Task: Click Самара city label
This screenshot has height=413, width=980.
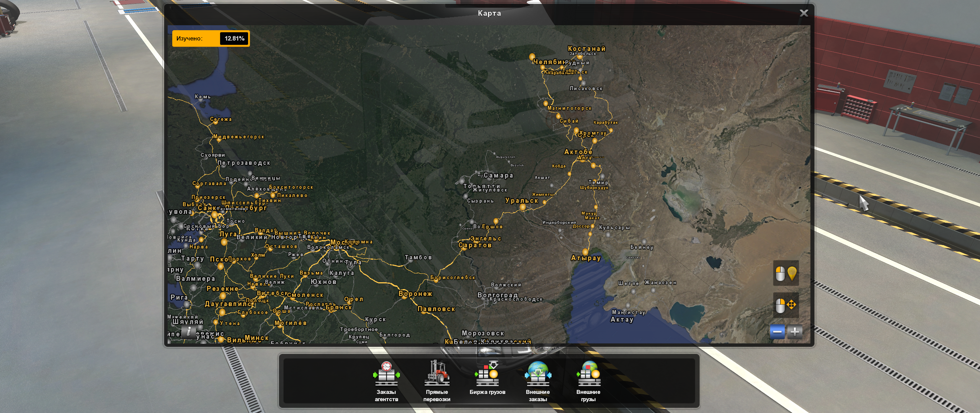Action: point(498,176)
